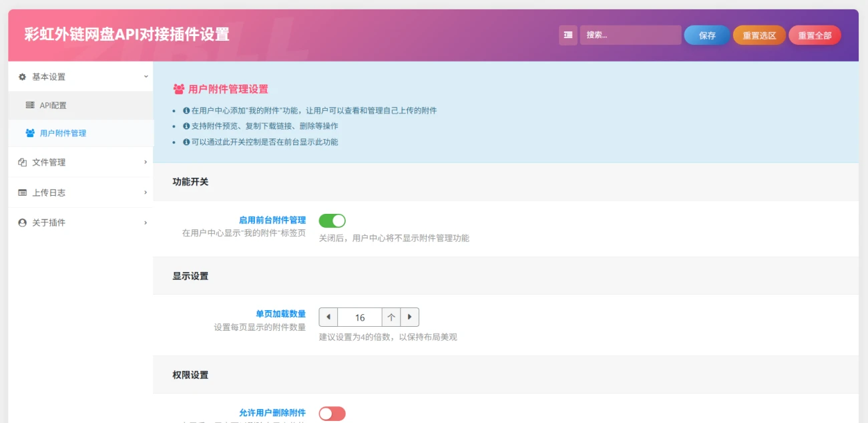Click the sidebar collapse icon in the header

(x=567, y=35)
